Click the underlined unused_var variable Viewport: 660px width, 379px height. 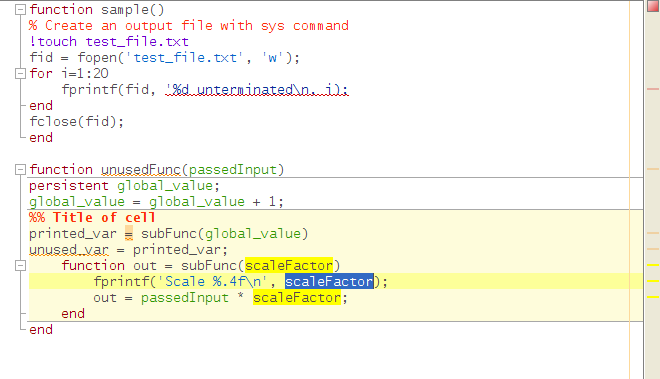coord(69,250)
